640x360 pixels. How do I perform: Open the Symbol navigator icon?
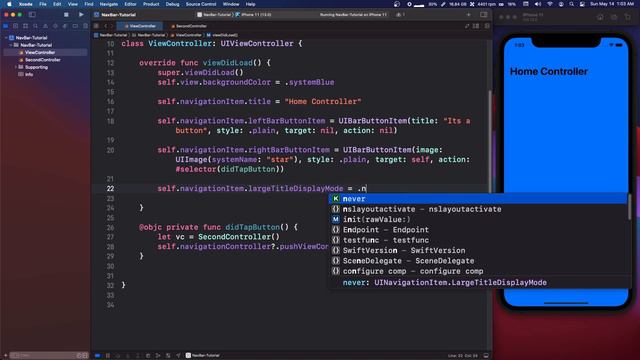[x=25, y=26]
